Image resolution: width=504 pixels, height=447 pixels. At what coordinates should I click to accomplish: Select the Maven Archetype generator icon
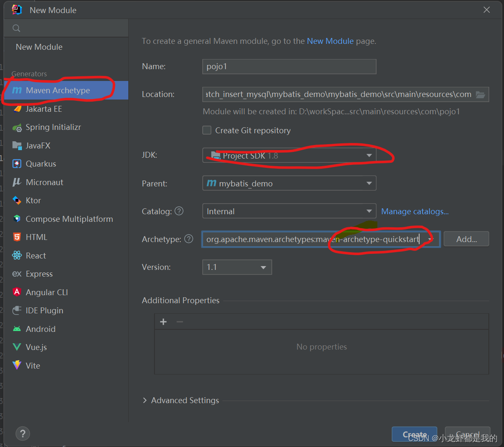click(17, 90)
